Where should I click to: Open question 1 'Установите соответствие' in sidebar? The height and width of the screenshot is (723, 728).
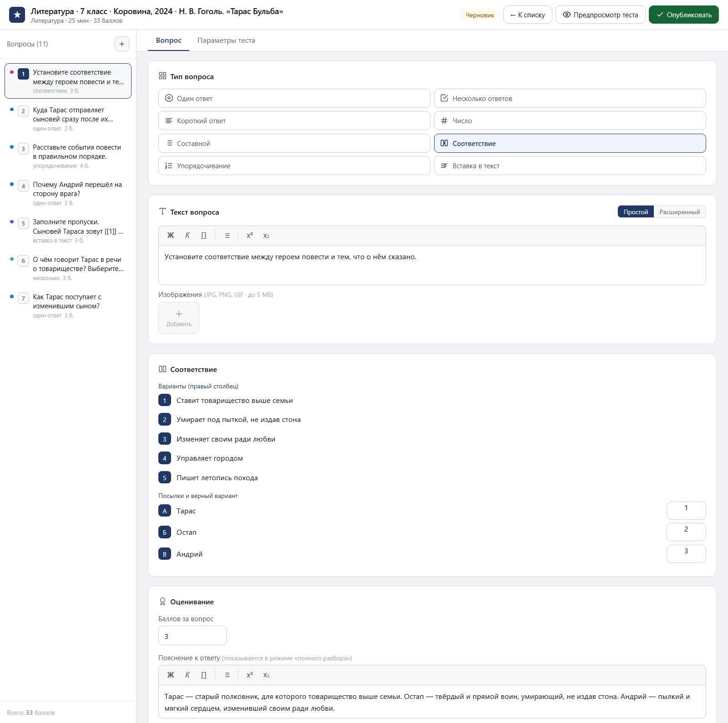click(68, 81)
